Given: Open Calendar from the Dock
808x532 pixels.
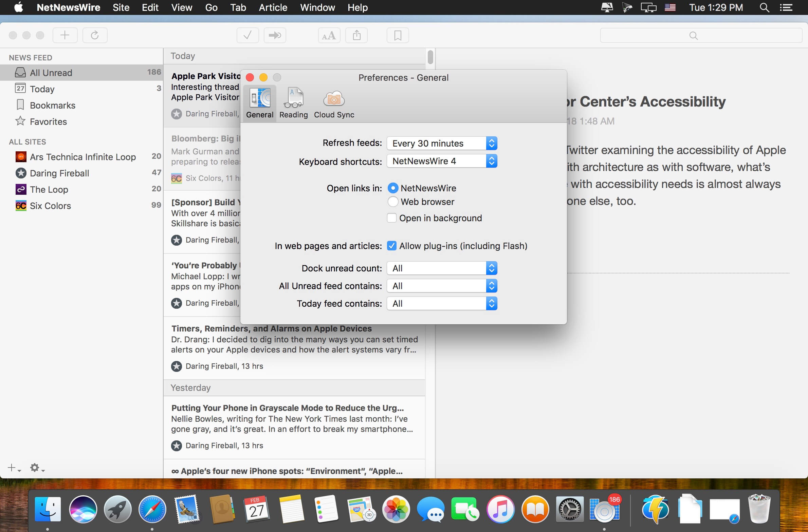Looking at the screenshot, I should click(257, 509).
